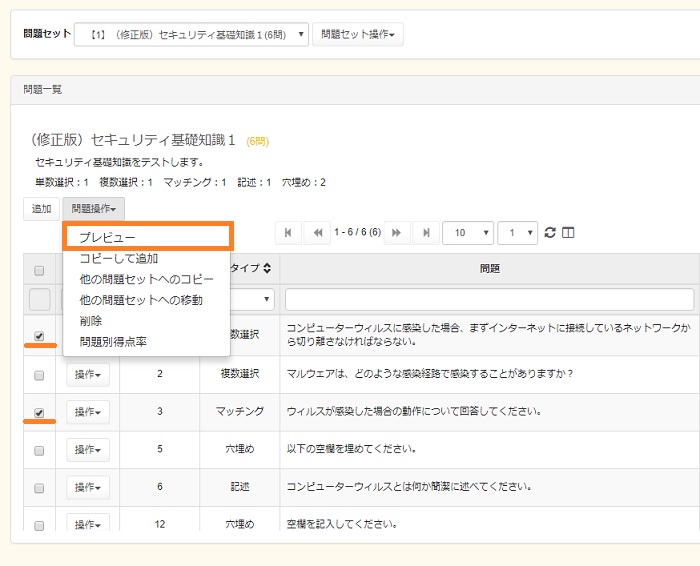Expand the rows-per-page dropdown showing 10
The image size is (700, 566).
(467, 233)
